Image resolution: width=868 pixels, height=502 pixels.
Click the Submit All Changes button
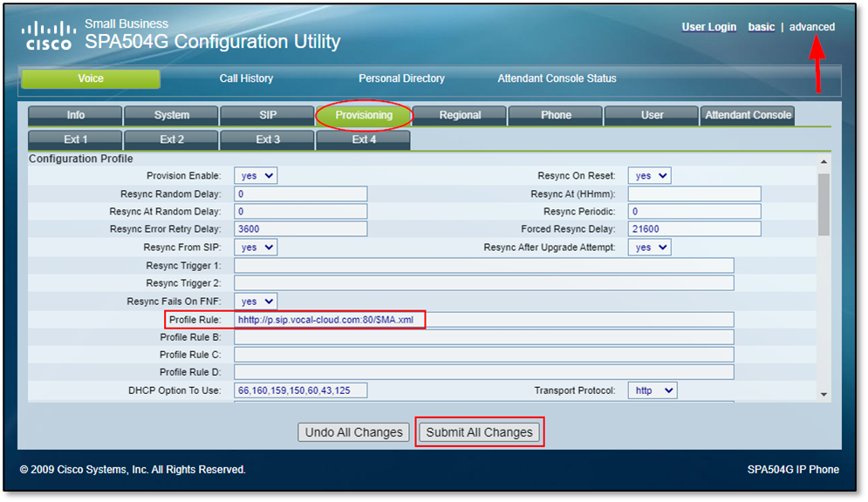click(x=480, y=432)
